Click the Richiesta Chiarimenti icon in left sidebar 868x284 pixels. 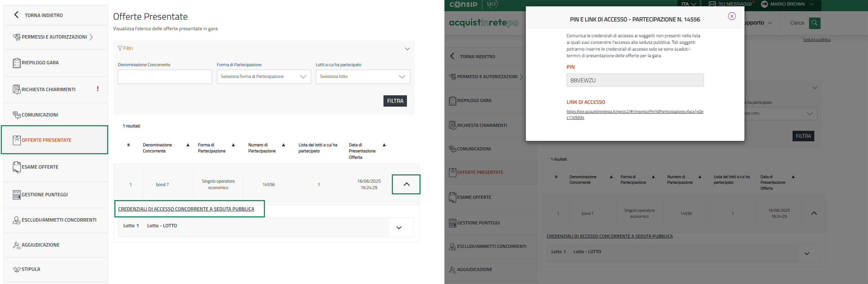(17, 90)
